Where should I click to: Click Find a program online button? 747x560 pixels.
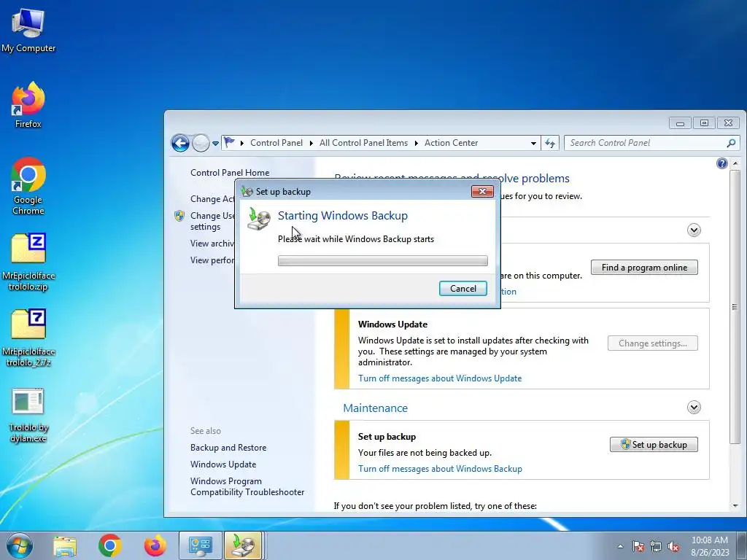click(x=644, y=268)
